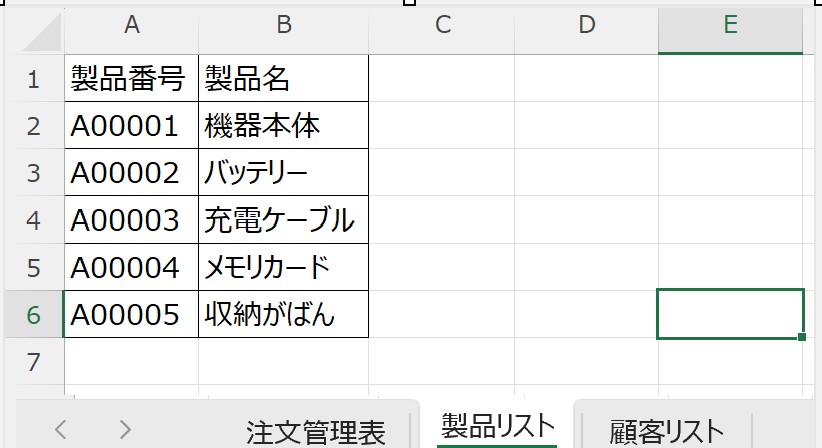Open the 顧客リスト sheet tab
Image resolution: width=822 pixels, height=448 pixels.
(x=665, y=431)
